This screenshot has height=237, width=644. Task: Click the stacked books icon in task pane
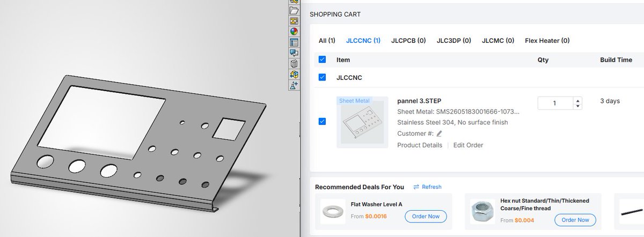pyautogui.click(x=294, y=64)
